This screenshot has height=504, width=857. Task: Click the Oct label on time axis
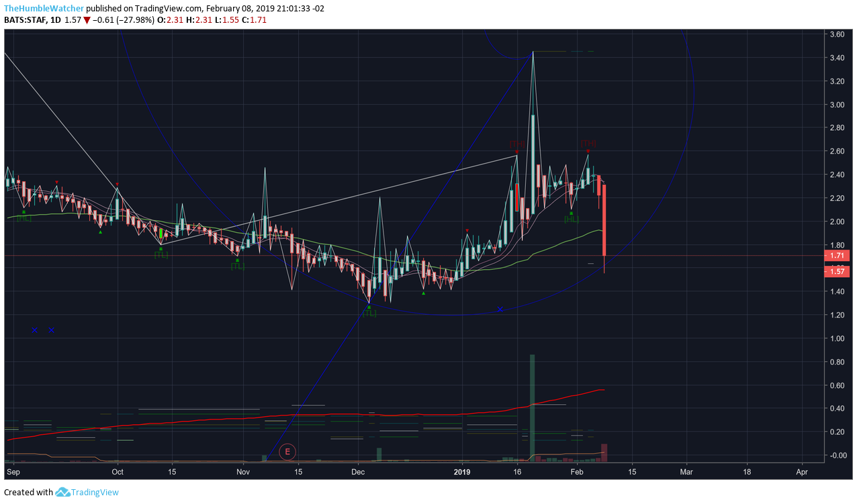(118, 472)
